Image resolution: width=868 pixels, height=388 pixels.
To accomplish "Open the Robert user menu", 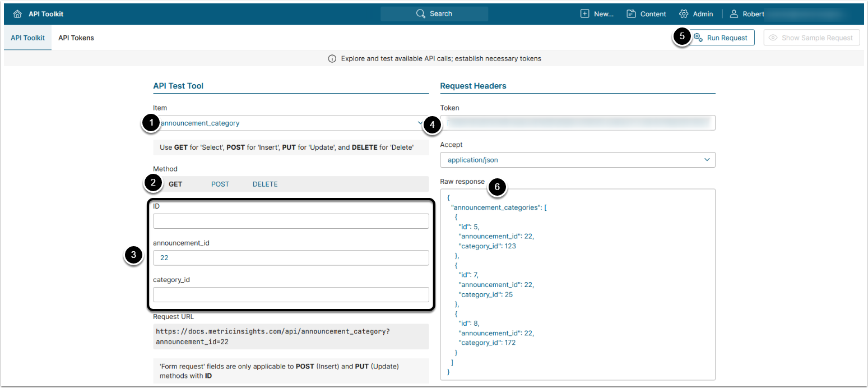I will pyautogui.click(x=747, y=14).
